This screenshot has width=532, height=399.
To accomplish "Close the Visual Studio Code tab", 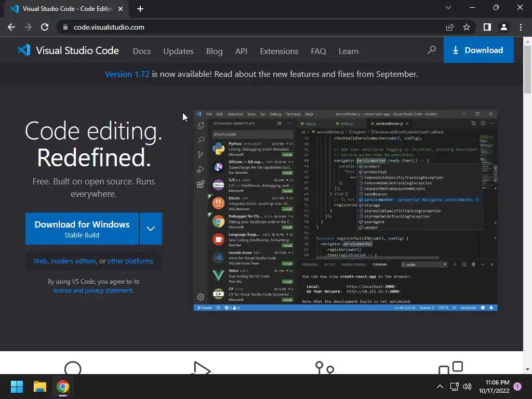I will (x=121, y=9).
